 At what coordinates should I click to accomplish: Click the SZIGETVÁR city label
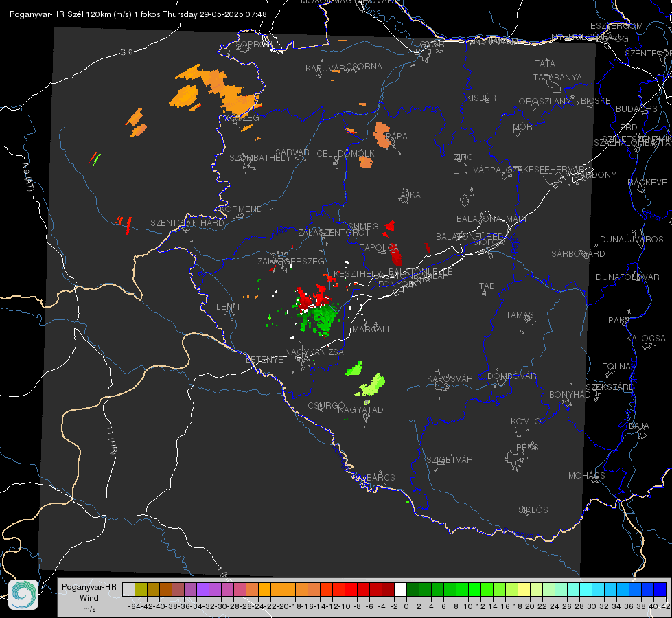(450, 460)
